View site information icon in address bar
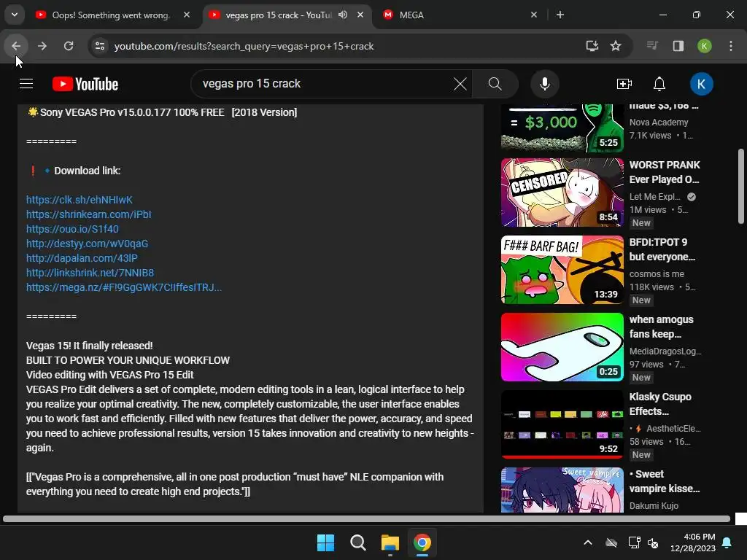This screenshot has width=747, height=560. 100,46
